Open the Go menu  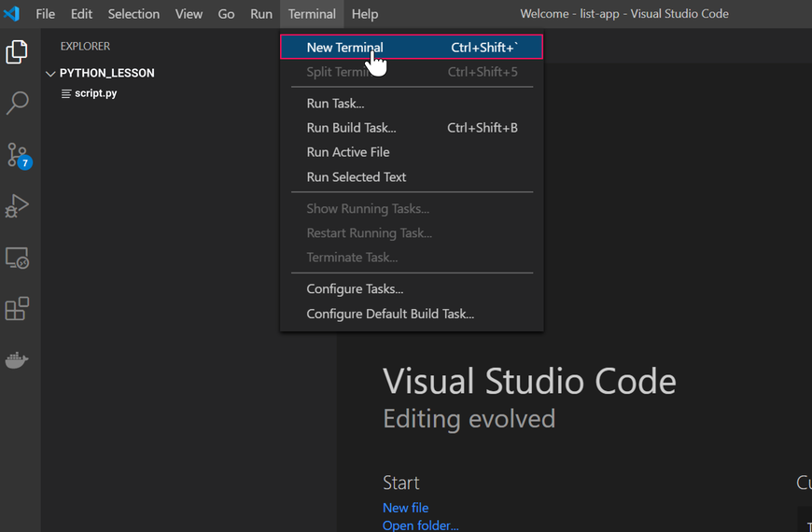pyautogui.click(x=226, y=14)
